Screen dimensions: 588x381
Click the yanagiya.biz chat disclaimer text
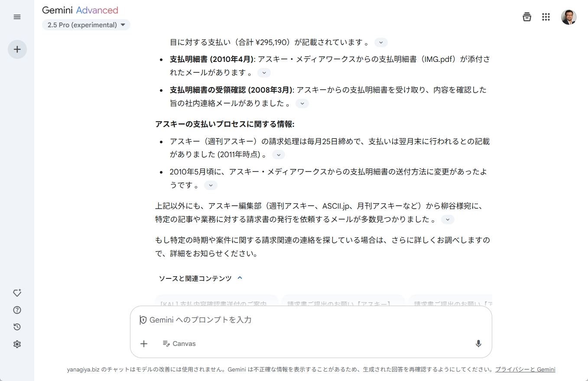click(x=280, y=370)
